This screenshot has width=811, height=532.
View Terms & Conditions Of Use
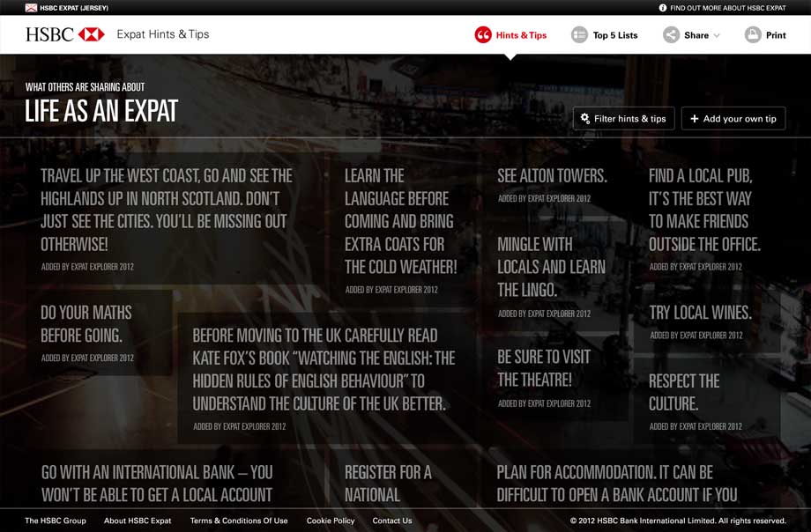239,521
